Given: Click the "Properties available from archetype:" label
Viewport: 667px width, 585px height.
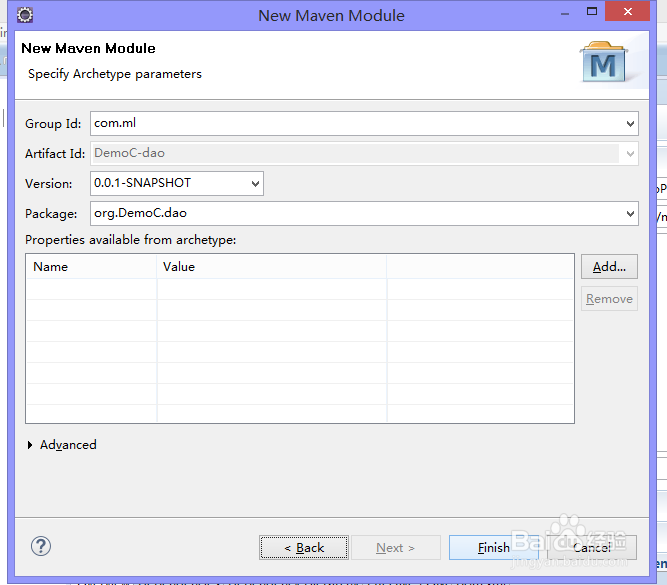Looking at the screenshot, I should 131,240.
